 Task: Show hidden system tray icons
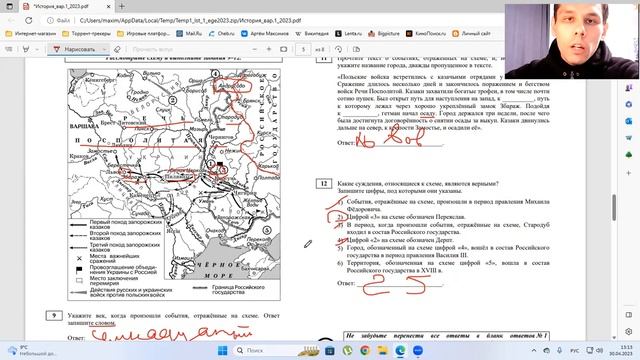533,351
